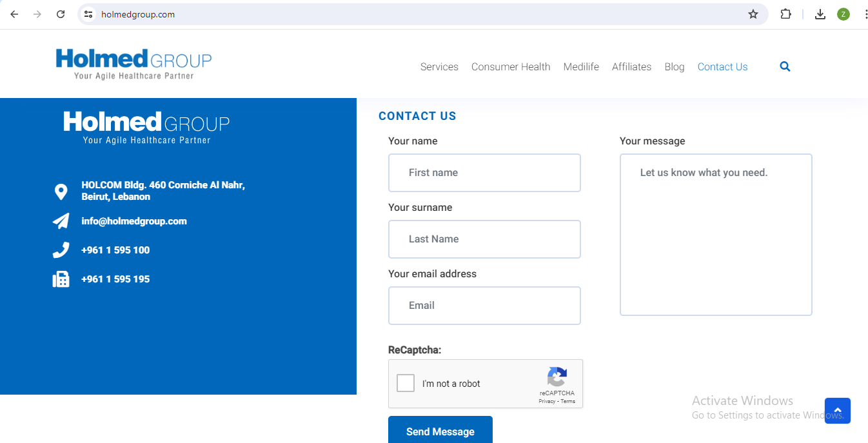Click the scroll-to-top arrow button
This screenshot has height=443, width=868.
coord(837,411)
